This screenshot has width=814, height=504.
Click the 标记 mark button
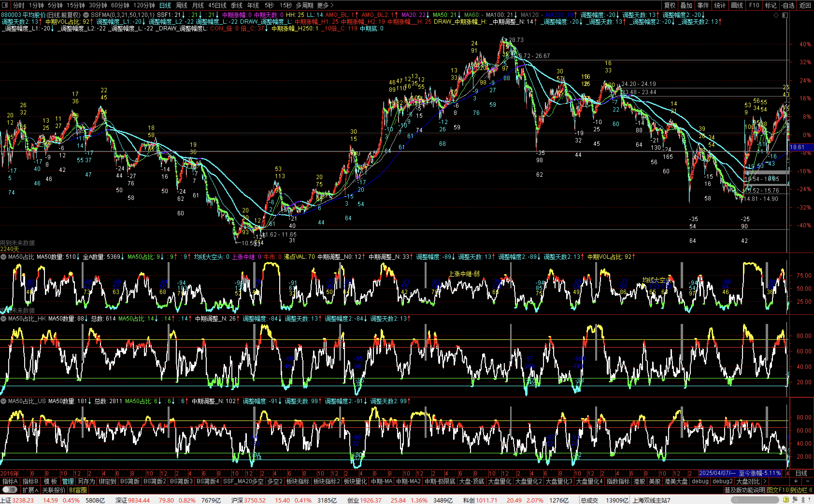[771, 5]
